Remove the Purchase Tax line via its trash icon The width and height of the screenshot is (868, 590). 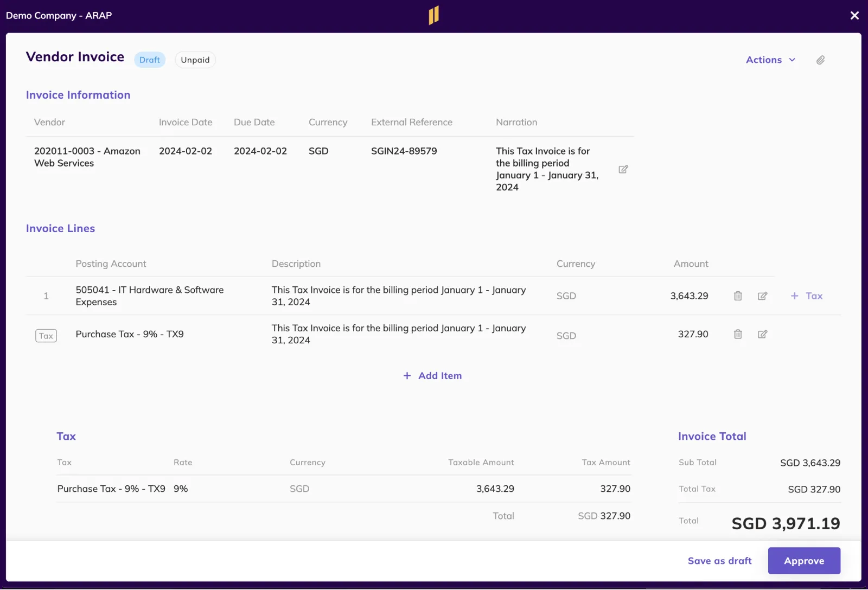pos(737,334)
